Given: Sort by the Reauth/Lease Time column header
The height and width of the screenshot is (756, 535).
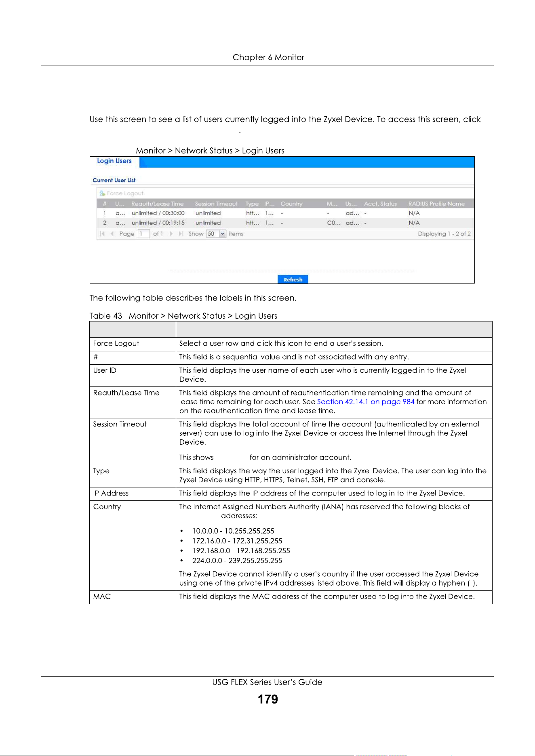Looking at the screenshot, I should pos(158,204).
